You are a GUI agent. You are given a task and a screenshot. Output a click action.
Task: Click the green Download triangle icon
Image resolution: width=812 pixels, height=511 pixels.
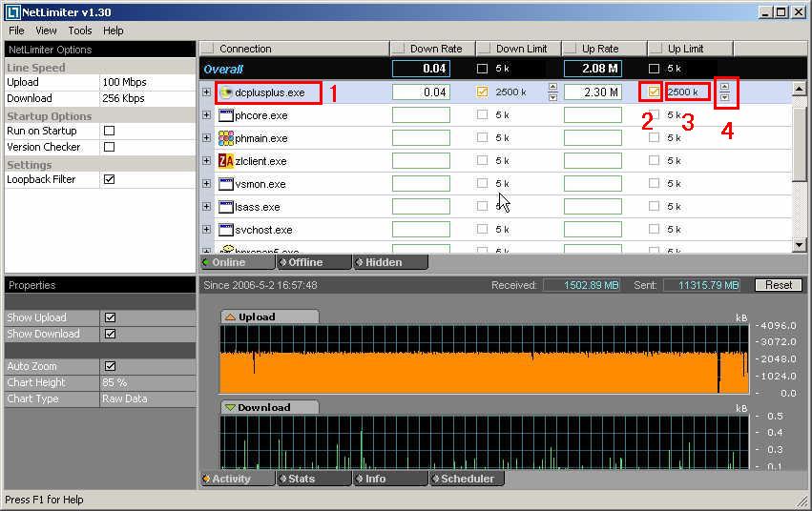[230, 407]
